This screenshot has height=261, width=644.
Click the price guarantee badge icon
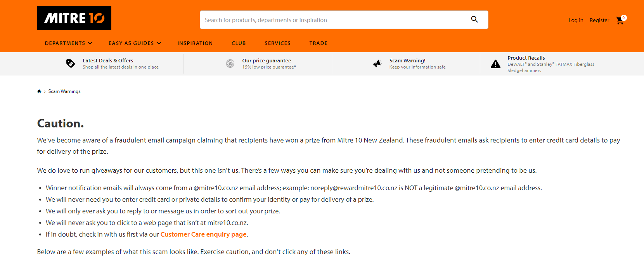[230, 64]
